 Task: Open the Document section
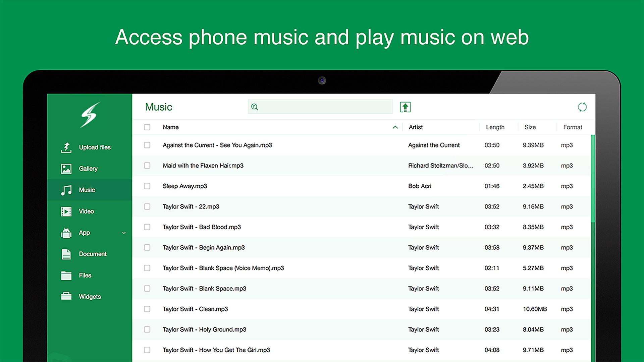(93, 254)
